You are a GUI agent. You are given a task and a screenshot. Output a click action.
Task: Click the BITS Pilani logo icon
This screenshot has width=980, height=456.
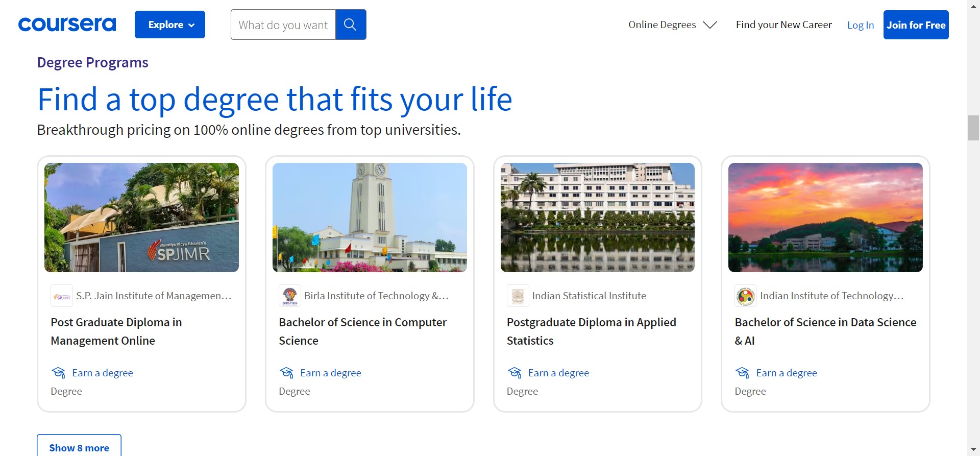tap(290, 296)
